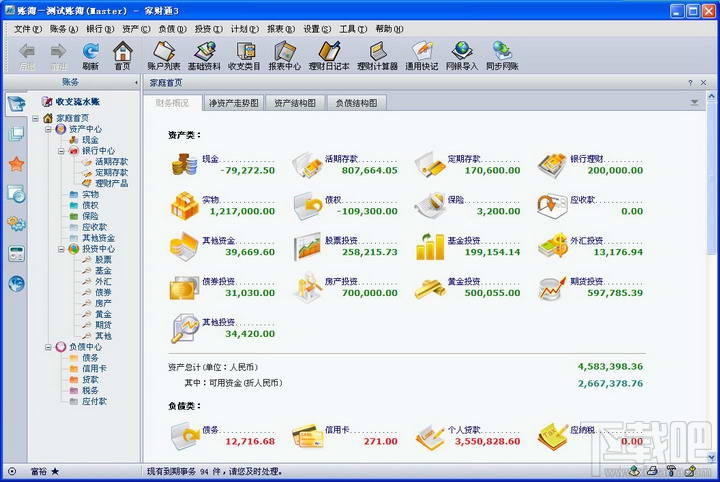The height and width of the screenshot is (482, 720).
Task: Open 理财日记本 diary toolbar icon
Action: pyautogui.click(x=329, y=56)
